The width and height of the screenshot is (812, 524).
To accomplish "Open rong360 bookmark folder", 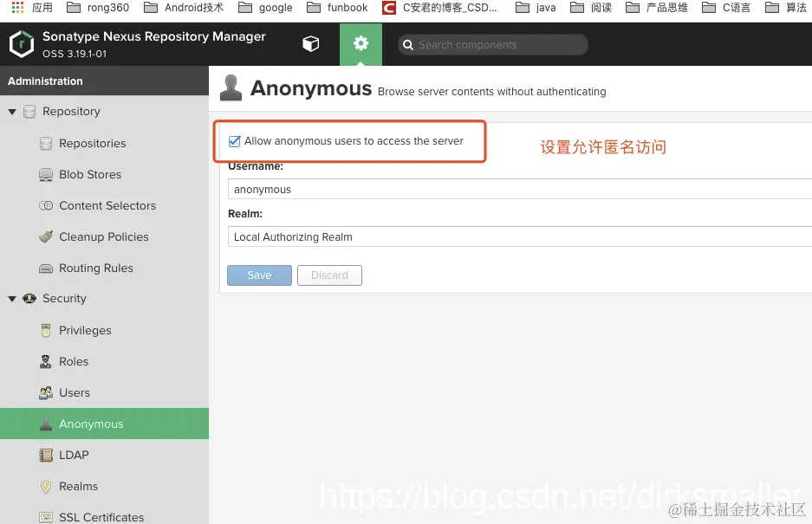I will (x=98, y=8).
